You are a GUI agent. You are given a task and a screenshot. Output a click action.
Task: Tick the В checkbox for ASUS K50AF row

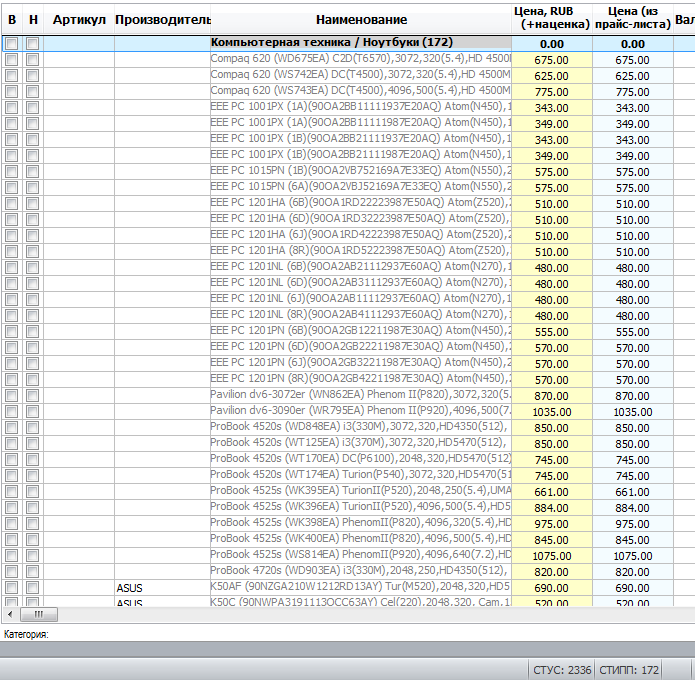(x=12, y=587)
